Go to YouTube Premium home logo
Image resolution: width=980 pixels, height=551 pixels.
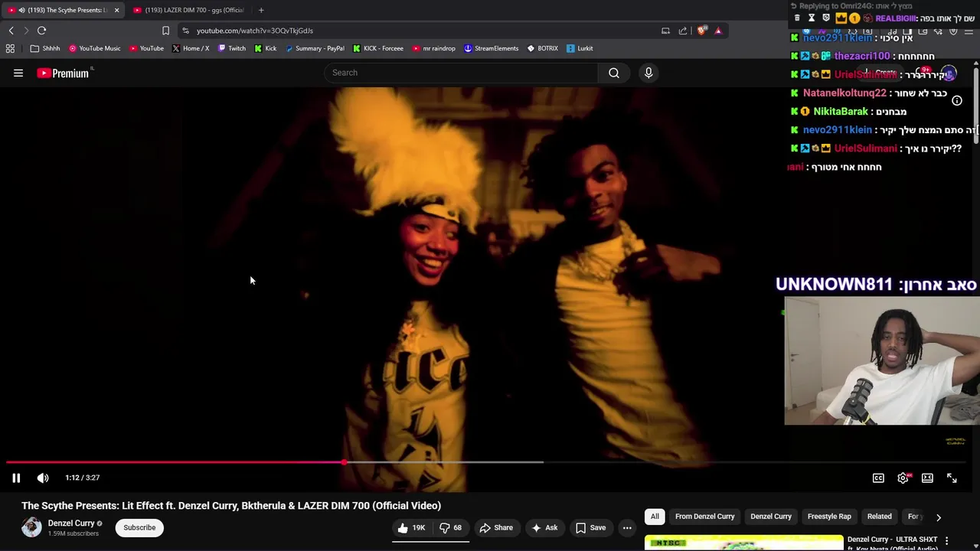[x=63, y=73]
